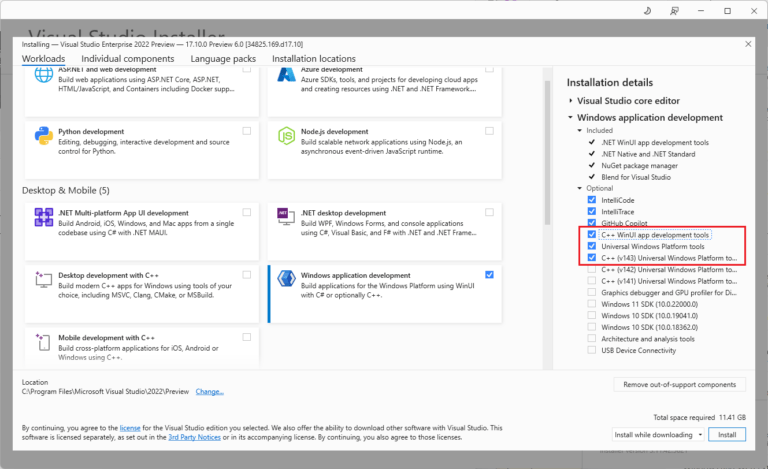Click the Windows application development icon
This screenshot has height=469, width=768.
point(286,279)
